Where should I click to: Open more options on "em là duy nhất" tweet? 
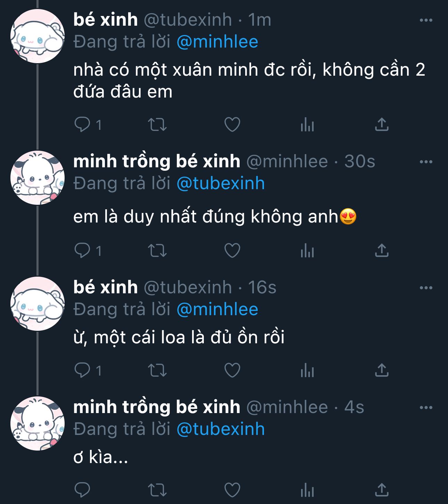pos(426,162)
